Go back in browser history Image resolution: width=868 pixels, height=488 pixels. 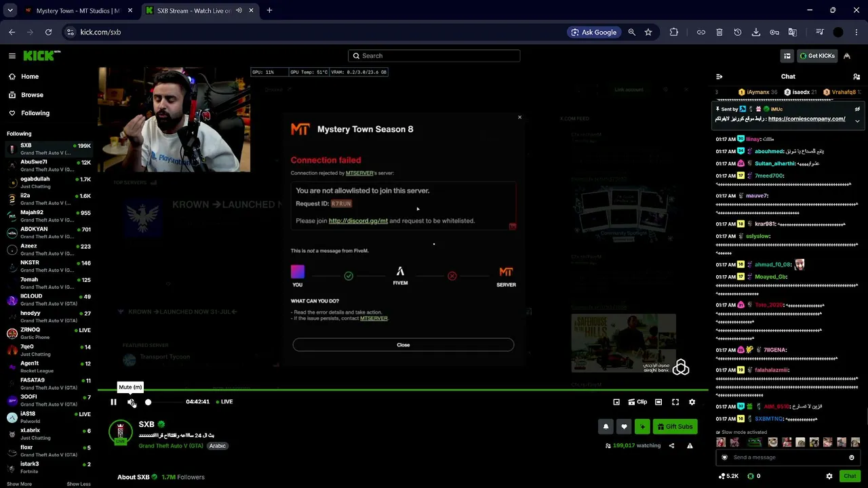(12, 32)
